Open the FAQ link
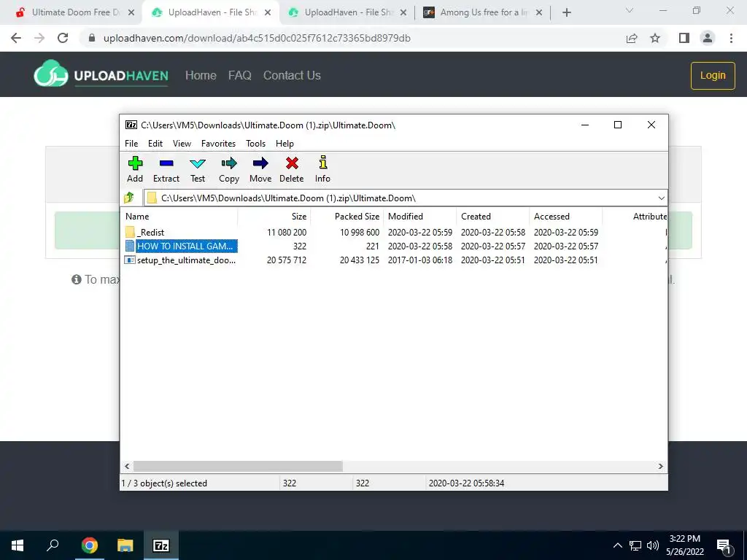Viewport: 747px width, 560px height. pos(239,75)
